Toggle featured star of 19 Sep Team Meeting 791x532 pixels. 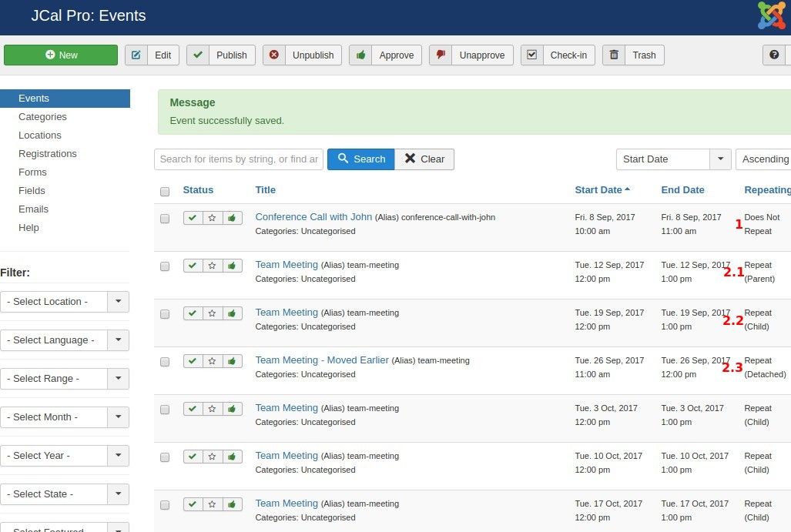pos(213,313)
